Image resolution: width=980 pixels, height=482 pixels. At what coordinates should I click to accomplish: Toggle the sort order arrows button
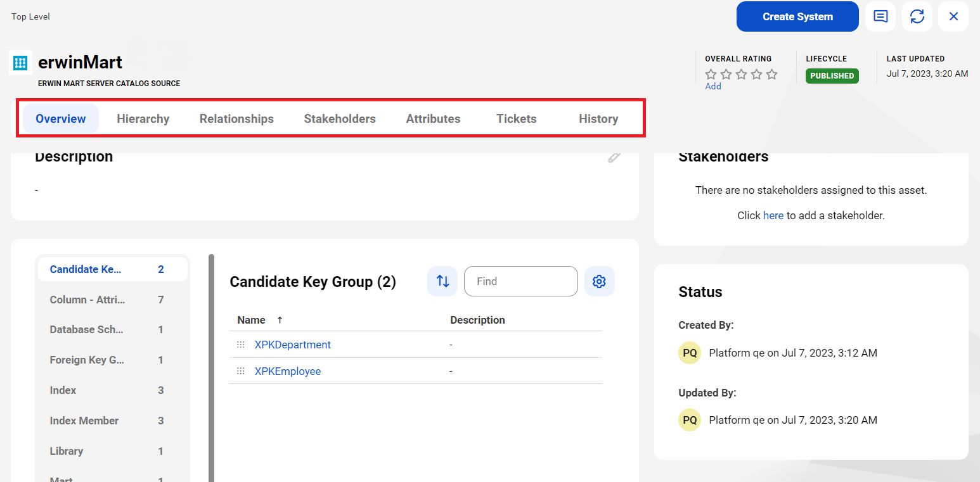click(x=442, y=281)
